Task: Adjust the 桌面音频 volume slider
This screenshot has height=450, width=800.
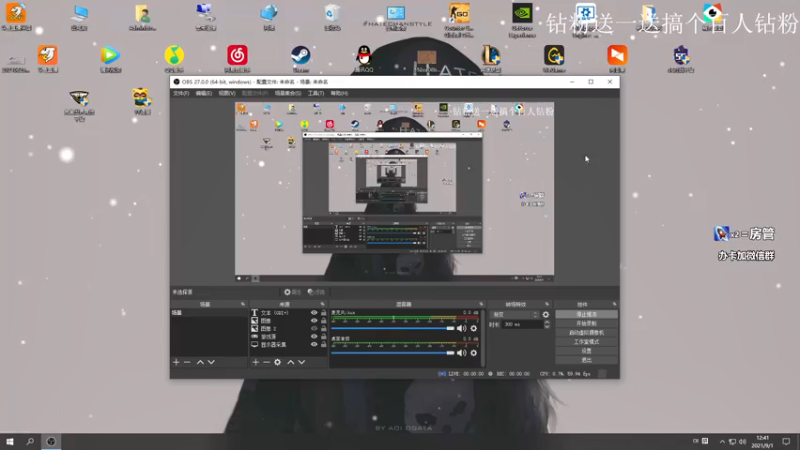Action: [393, 353]
